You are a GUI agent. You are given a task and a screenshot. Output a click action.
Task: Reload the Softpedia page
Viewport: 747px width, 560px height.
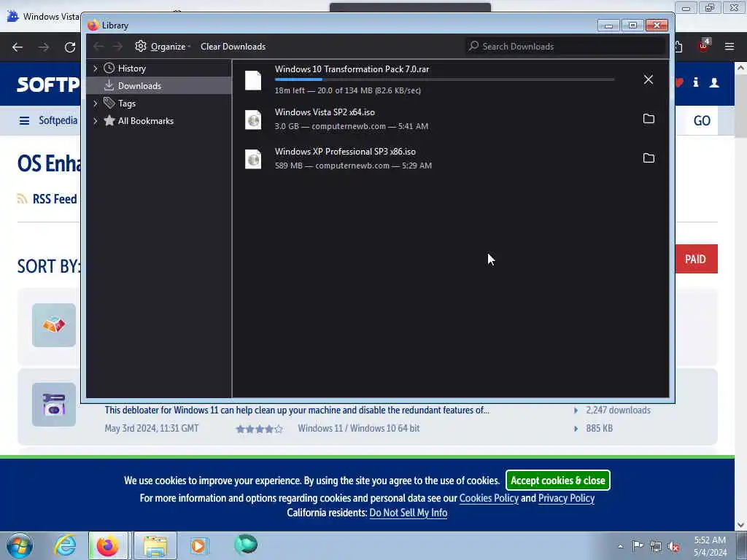pos(70,47)
